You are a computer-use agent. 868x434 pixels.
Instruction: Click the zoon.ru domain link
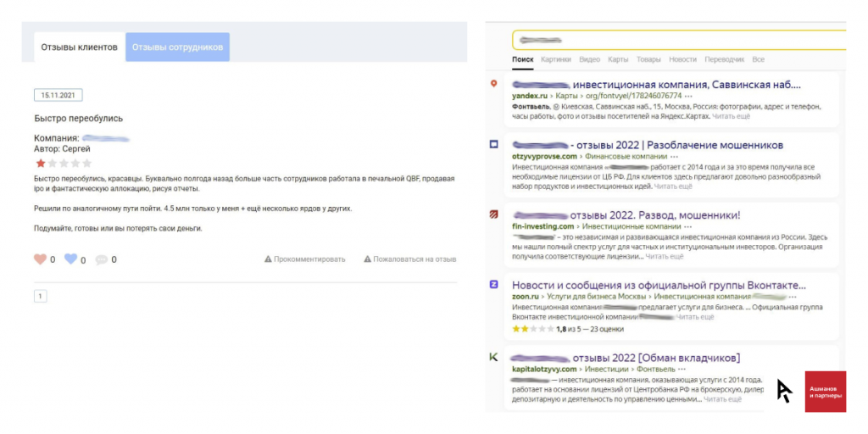(526, 297)
